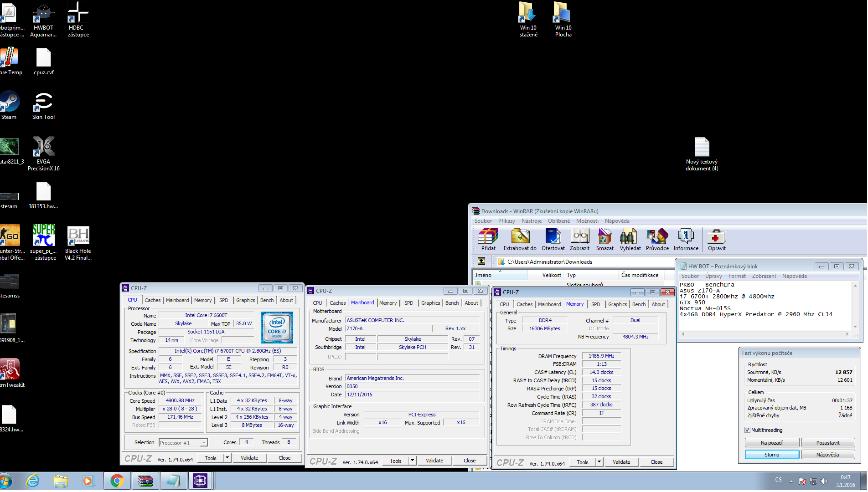
Task: Open the Příkazy menu in WinRAR
Action: pyautogui.click(x=506, y=221)
